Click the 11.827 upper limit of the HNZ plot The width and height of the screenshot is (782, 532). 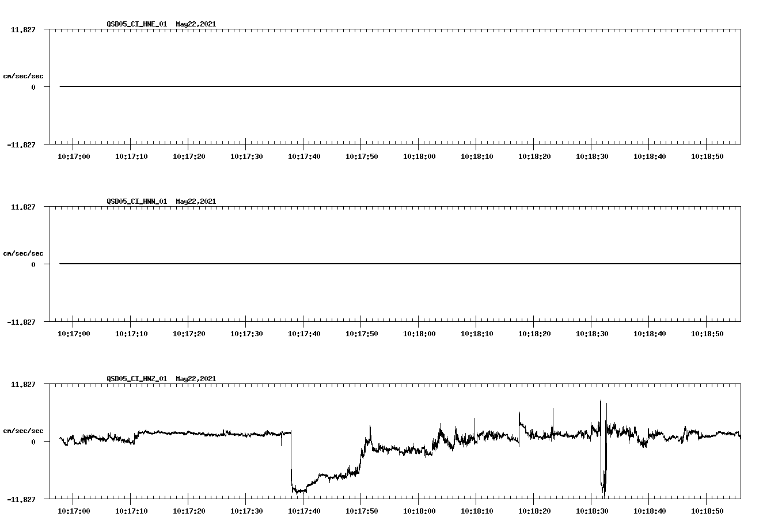[x=22, y=384]
